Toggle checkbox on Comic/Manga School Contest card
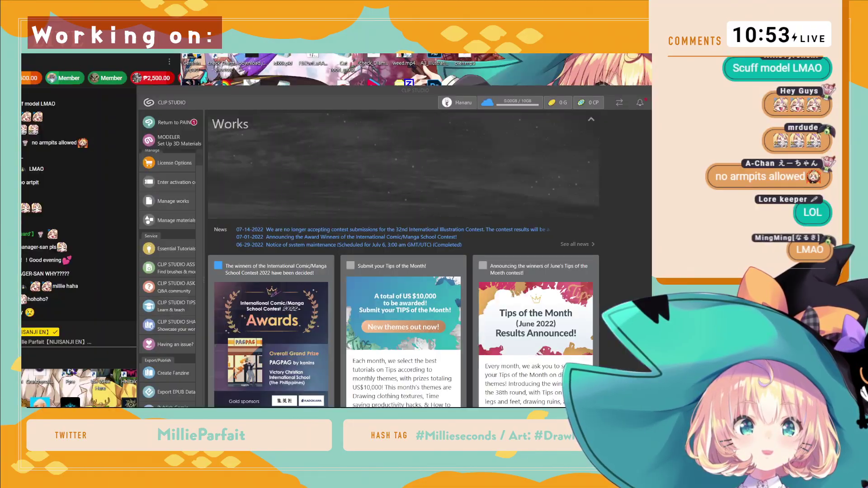Image resolution: width=868 pixels, height=488 pixels. [x=218, y=265]
